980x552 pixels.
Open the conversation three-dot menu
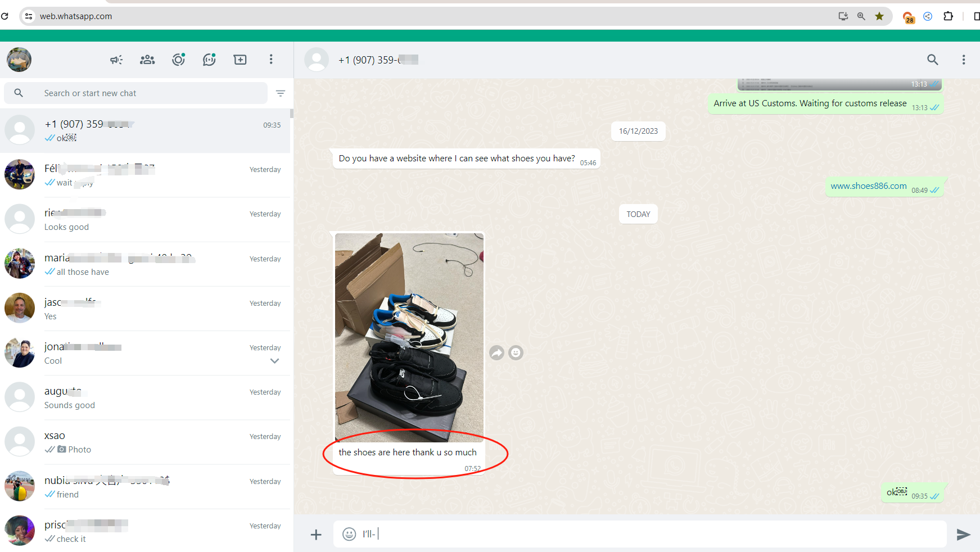963,60
